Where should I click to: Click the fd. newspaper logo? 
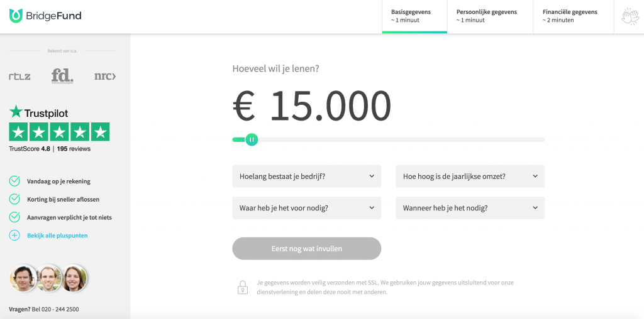click(x=62, y=76)
